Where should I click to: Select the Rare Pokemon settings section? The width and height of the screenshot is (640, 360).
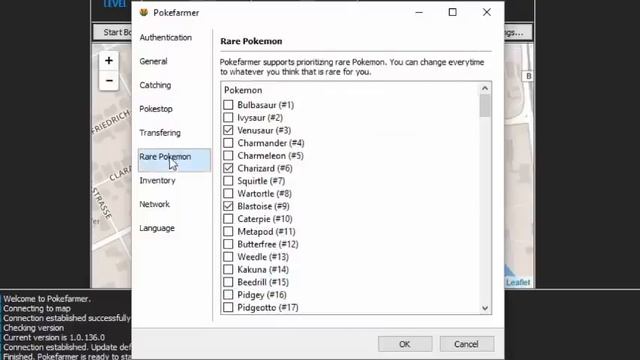pyautogui.click(x=174, y=160)
